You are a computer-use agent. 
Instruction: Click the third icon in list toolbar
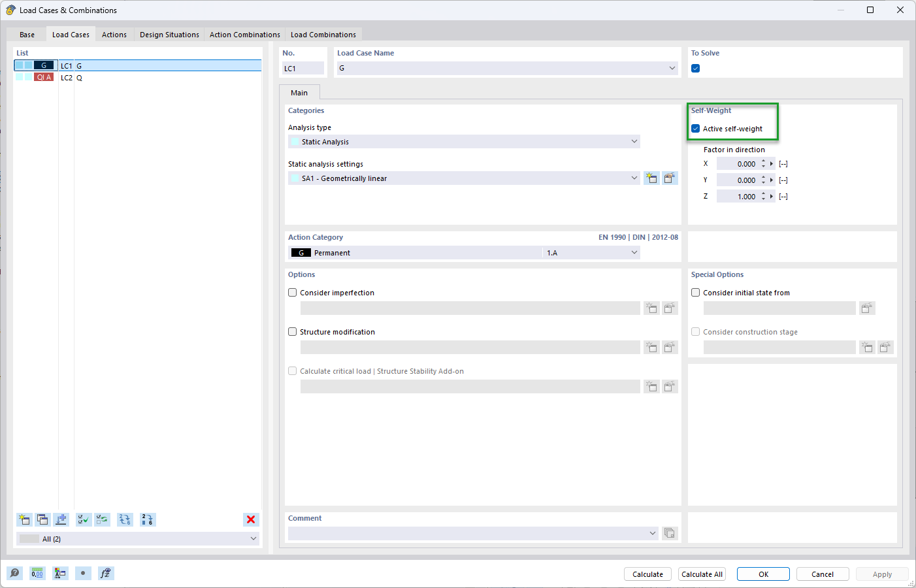tap(61, 519)
